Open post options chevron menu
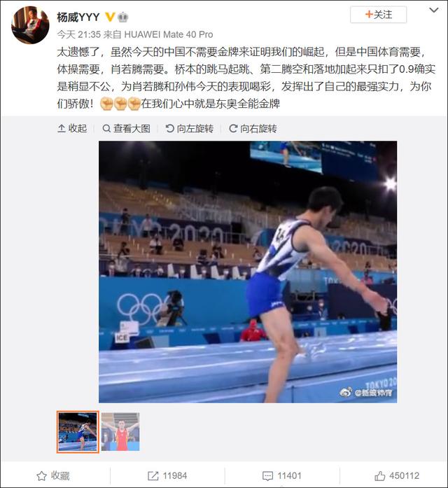 click(434, 11)
